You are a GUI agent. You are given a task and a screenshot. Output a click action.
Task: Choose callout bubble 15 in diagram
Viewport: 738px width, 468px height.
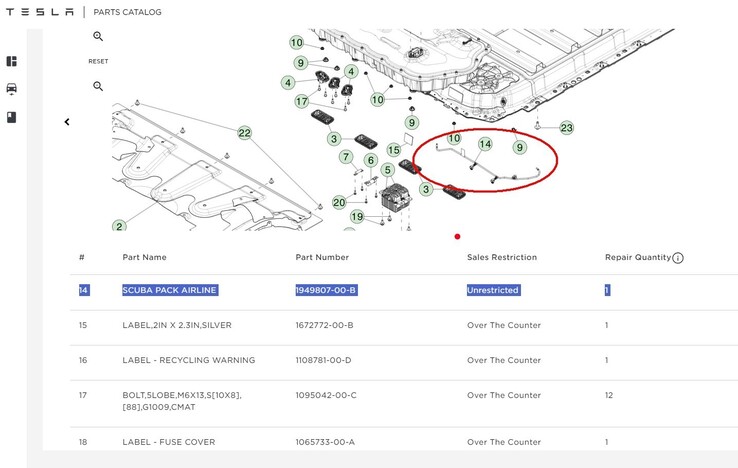pyautogui.click(x=394, y=150)
